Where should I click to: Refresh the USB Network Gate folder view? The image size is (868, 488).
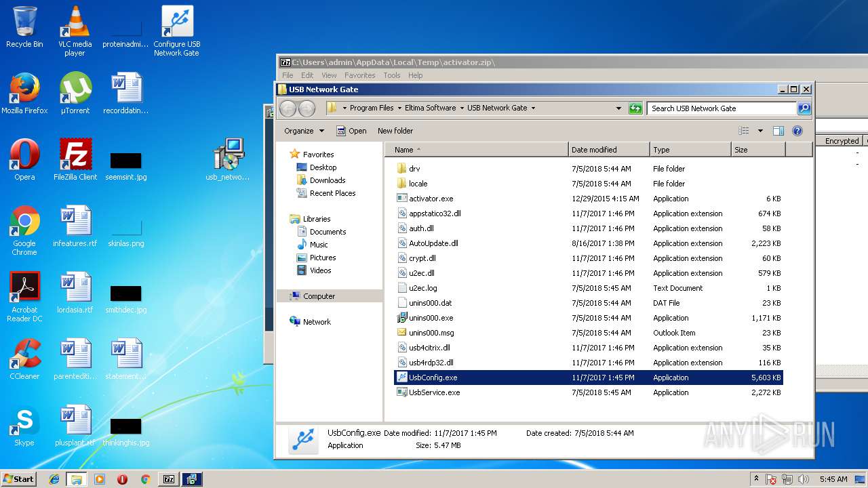pos(635,108)
